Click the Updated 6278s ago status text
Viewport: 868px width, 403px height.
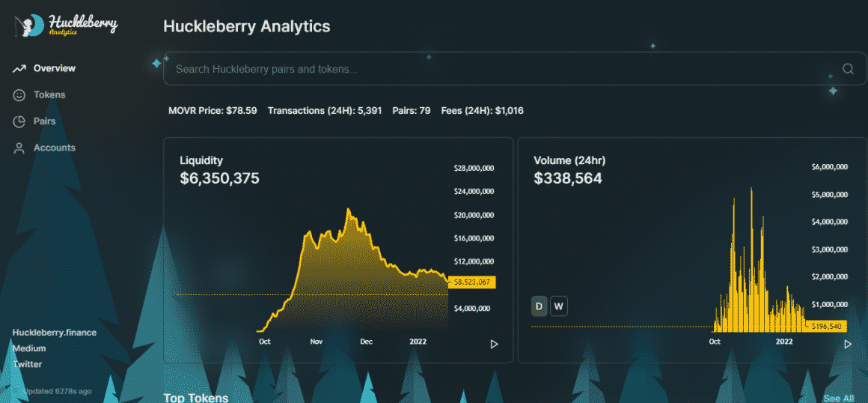pyautogui.click(x=57, y=391)
